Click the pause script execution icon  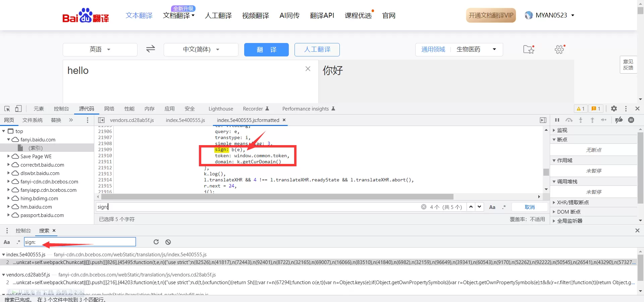coord(557,120)
